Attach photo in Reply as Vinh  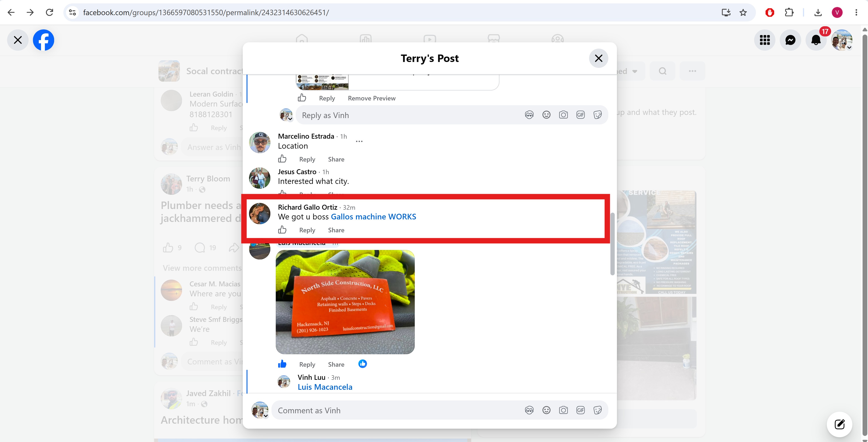pos(563,115)
